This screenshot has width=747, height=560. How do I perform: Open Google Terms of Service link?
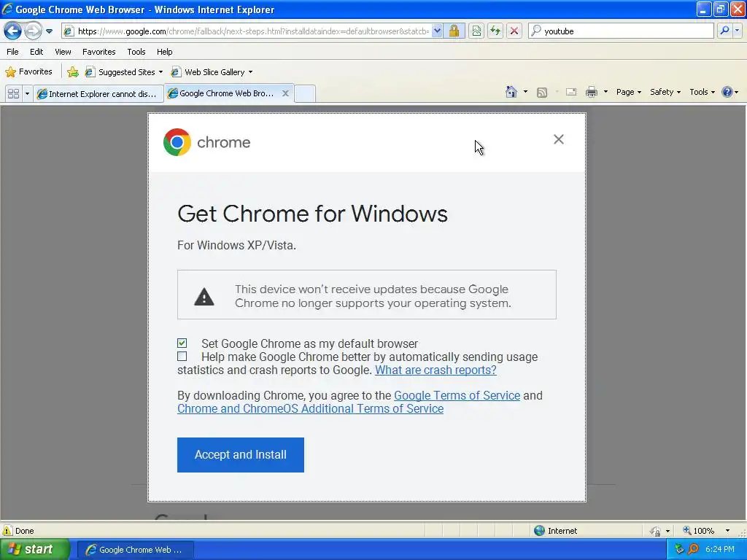[x=457, y=395]
